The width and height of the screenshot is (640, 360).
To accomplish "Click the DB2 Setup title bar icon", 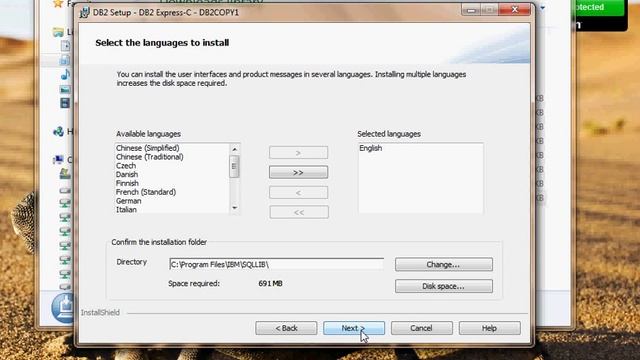I will tap(84, 13).
